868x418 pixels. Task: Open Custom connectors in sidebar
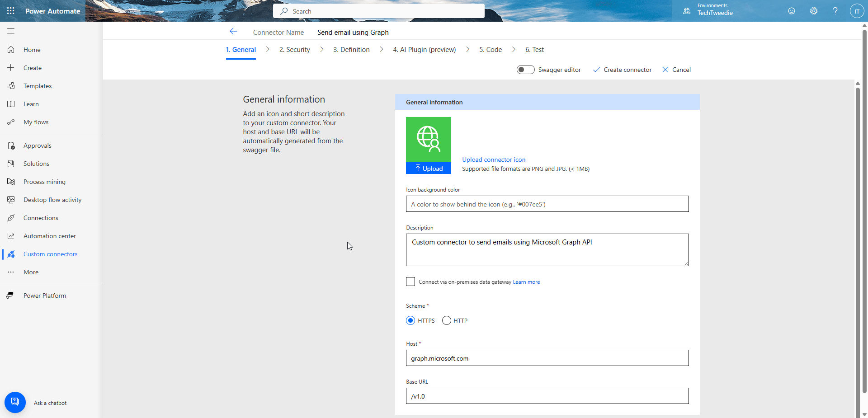click(50, 254)
